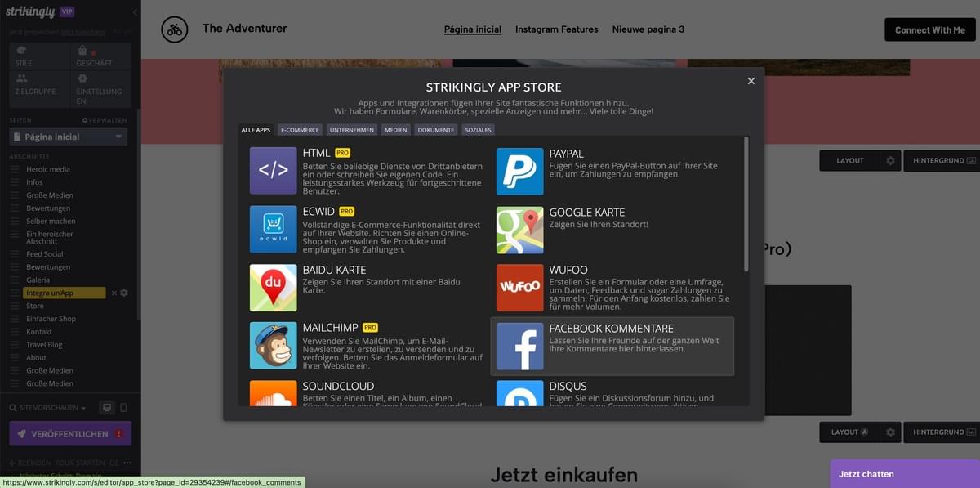Open the Página inicial page dropdown

click(68, 136)
